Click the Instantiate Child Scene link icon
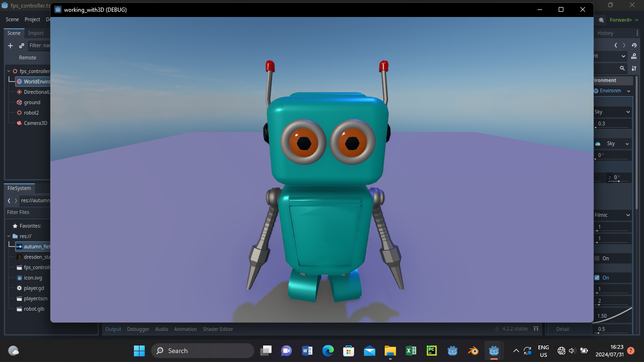The image size is (644, 362). (x=21, y=45)
